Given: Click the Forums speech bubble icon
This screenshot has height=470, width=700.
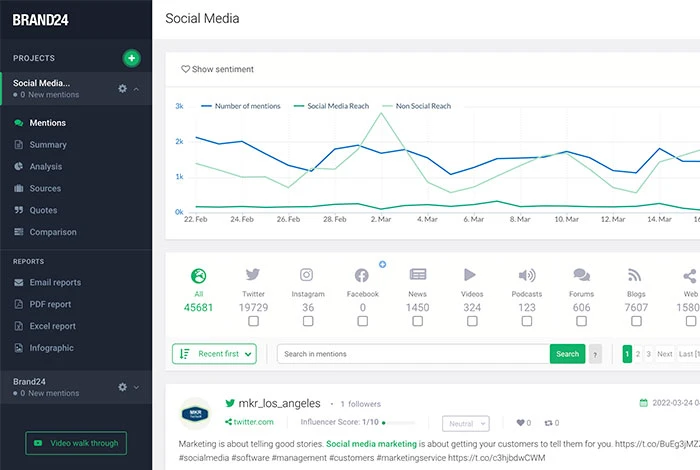Looking at the screenshot, I should click(581, 275).
